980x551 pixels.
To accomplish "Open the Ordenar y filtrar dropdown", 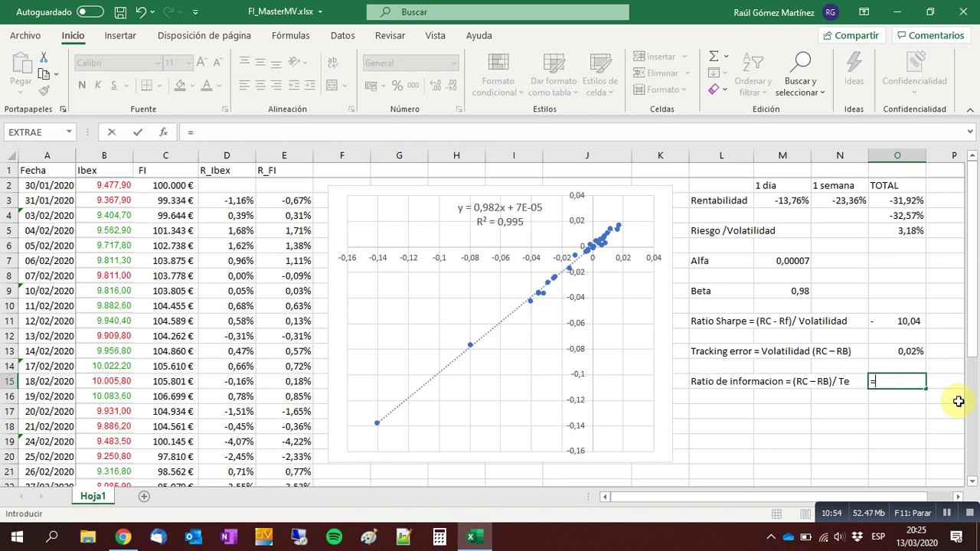I will pos(753,74).
